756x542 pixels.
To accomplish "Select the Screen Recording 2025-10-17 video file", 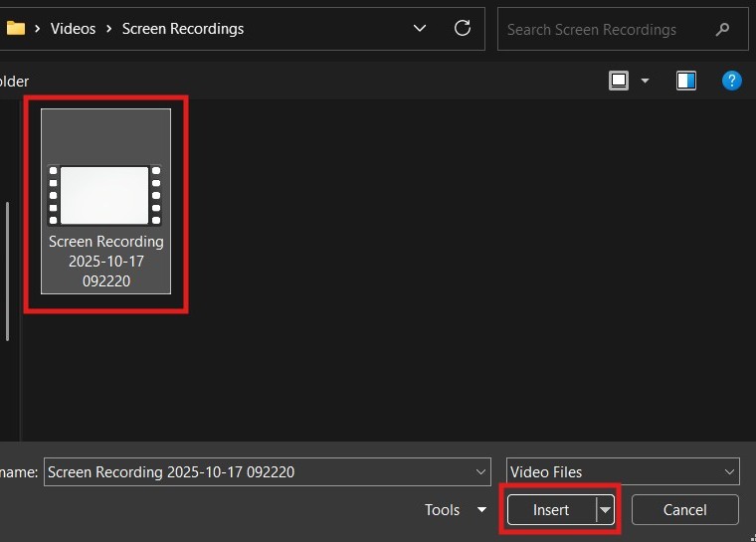I will [105, 202].
